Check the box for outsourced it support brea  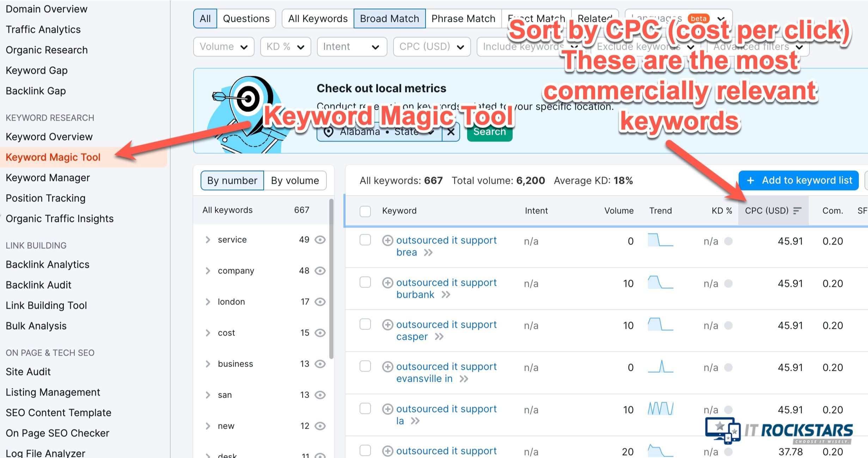pos(365,240)
